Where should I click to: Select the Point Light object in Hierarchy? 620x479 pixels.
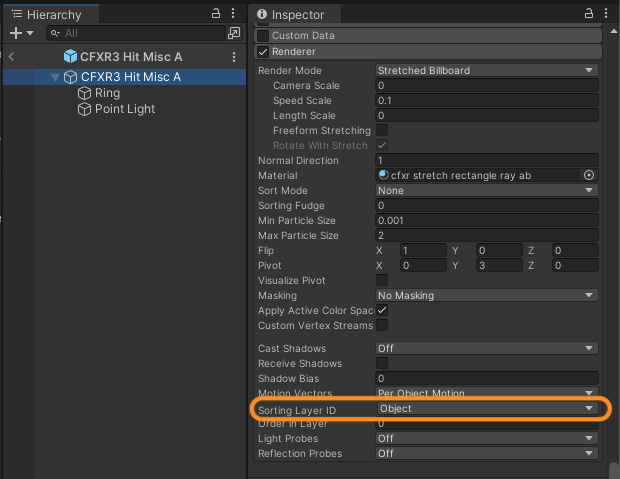coord(125,109)
